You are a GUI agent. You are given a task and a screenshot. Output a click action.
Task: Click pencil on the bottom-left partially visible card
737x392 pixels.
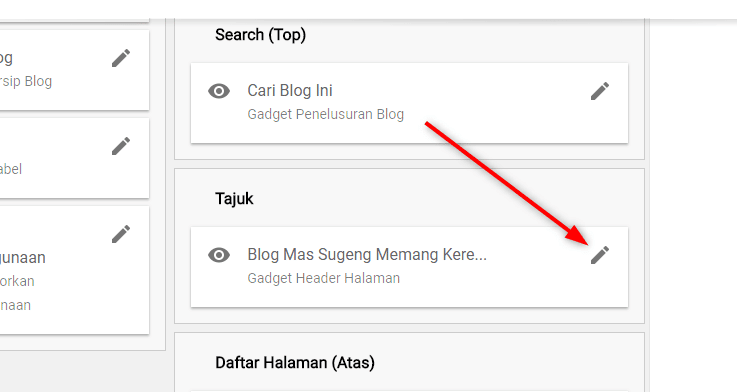tap(121, 234)
